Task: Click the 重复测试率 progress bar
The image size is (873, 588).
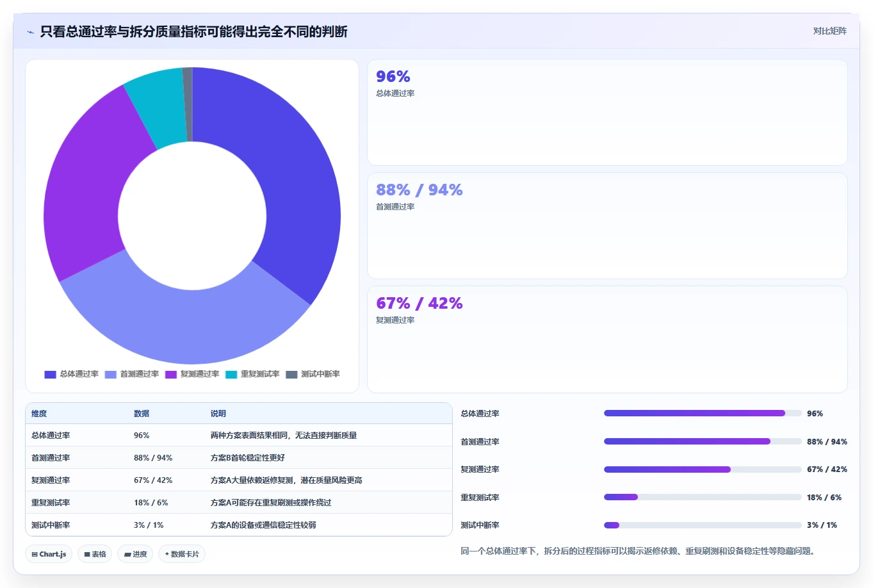Action: 703,497
